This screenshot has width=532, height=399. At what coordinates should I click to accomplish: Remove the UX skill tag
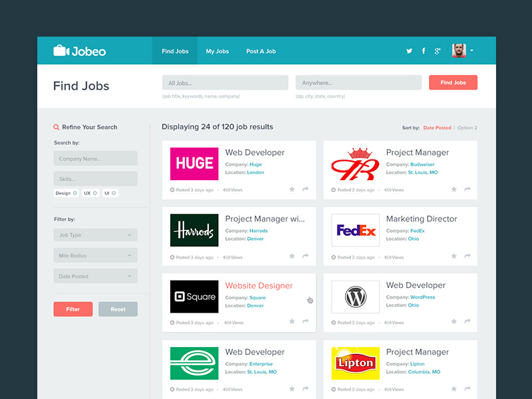click(95, 193)
